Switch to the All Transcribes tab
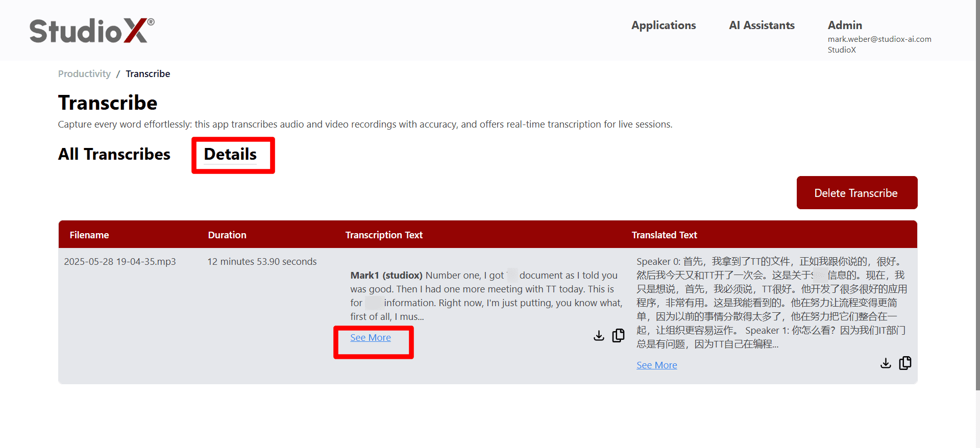This screenshot has height=448, width=980. [x=114, y=154]
